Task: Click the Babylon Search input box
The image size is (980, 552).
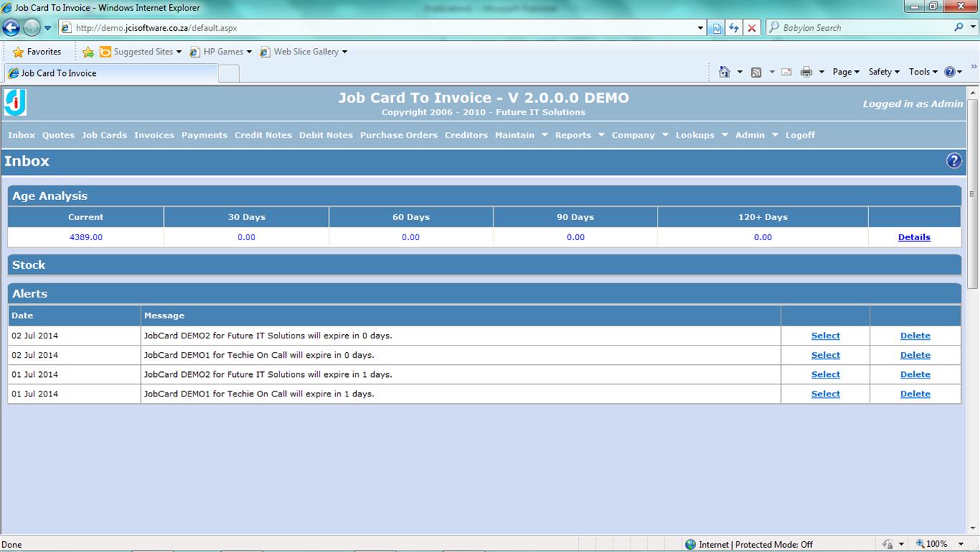Action: pos(865,28)
